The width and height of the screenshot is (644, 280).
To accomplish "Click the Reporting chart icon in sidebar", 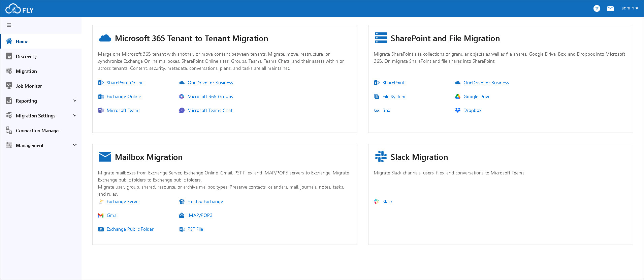I will (9, 101).
